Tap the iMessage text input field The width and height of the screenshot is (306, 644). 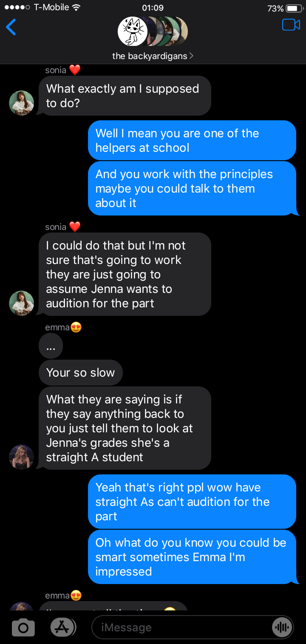pos(183,627)
